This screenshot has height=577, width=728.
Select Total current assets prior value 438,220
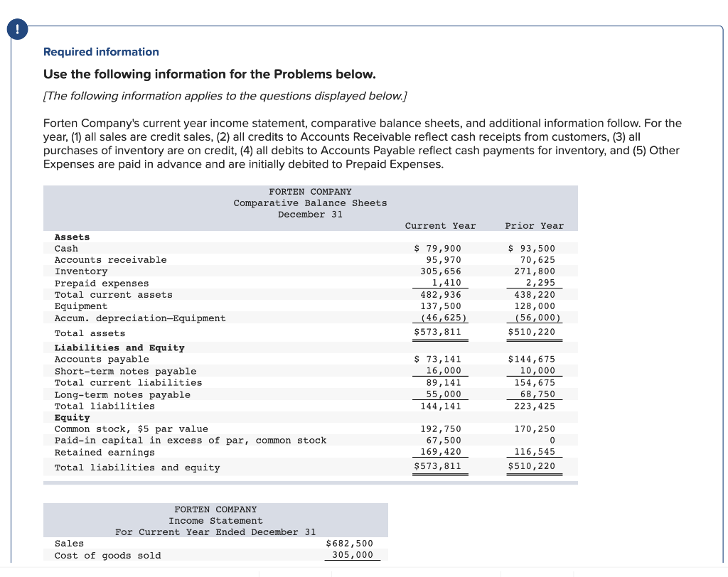coord(535,295)
